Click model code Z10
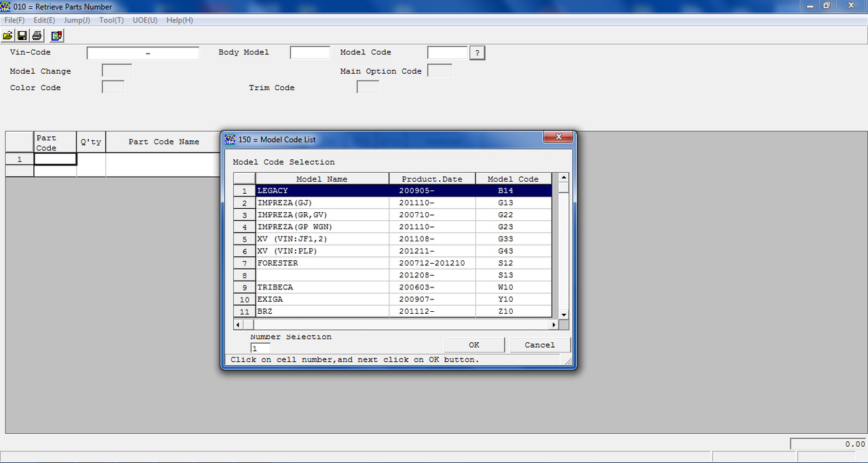Screen dimensions: 868x463 click(x=505, y=311)
